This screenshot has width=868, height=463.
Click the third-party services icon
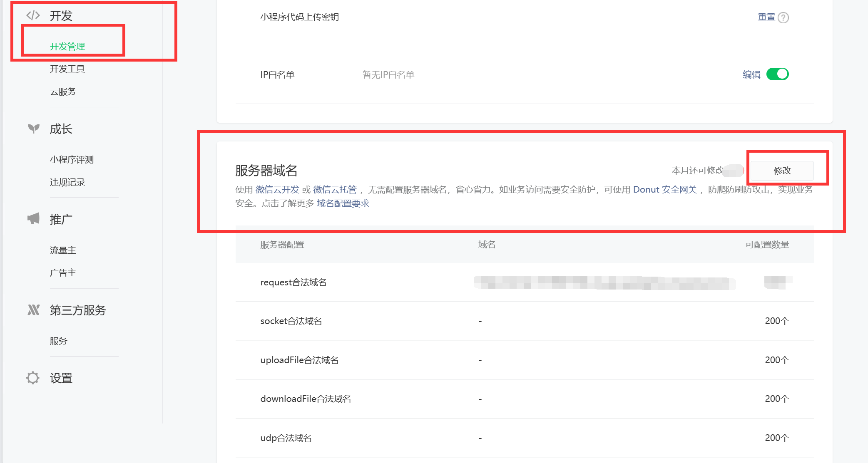pos(33,310)
